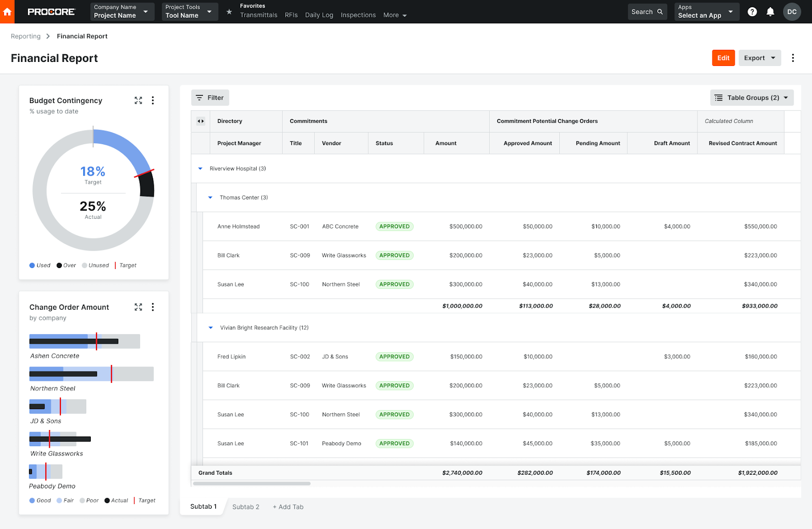Screen dimensions: 812x529
Task: Click Approved Amount column header
Action: coord(525,143)
